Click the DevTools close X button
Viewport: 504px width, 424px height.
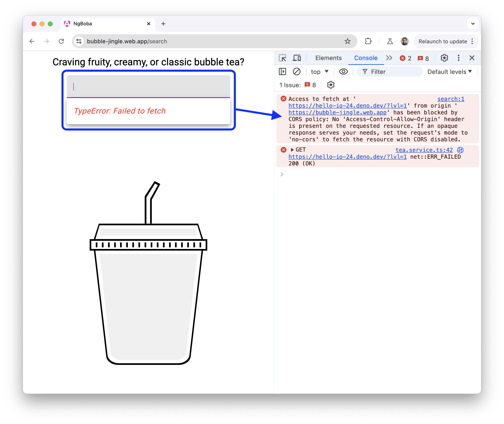point(472,58)
